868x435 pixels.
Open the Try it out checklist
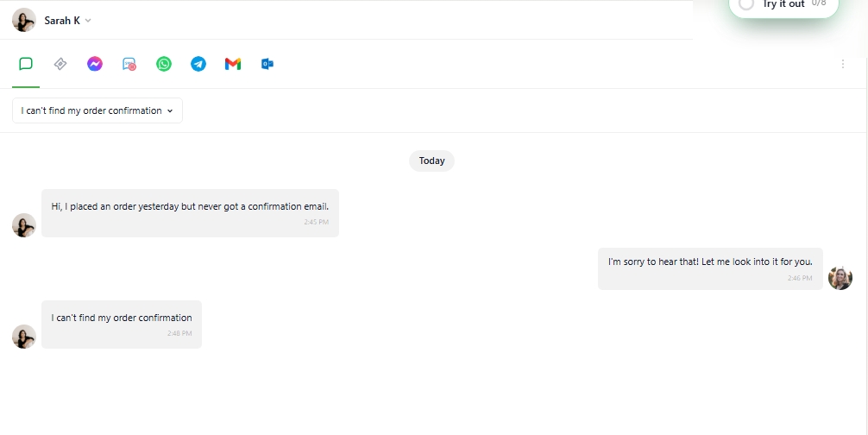coord(783,5)
